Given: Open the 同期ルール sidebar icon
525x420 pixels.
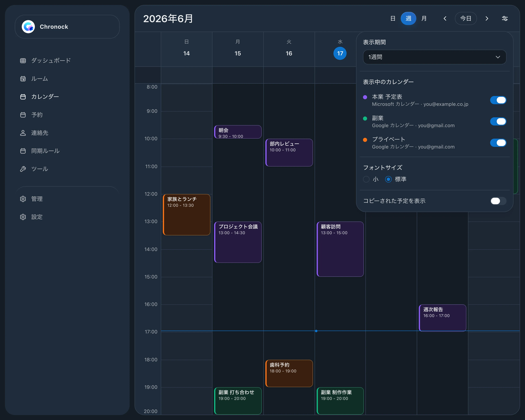Looking at the screenshot, I should pos(23,151).
